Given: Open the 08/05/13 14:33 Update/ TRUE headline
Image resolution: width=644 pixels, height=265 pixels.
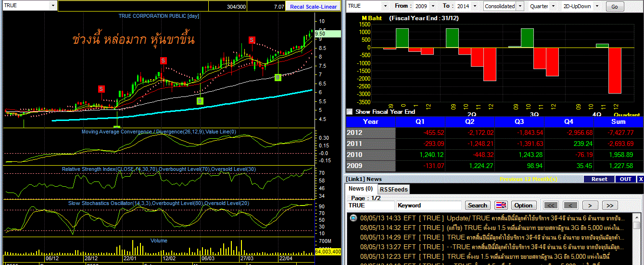Looking at the screenshot, I should coord(492,218).
